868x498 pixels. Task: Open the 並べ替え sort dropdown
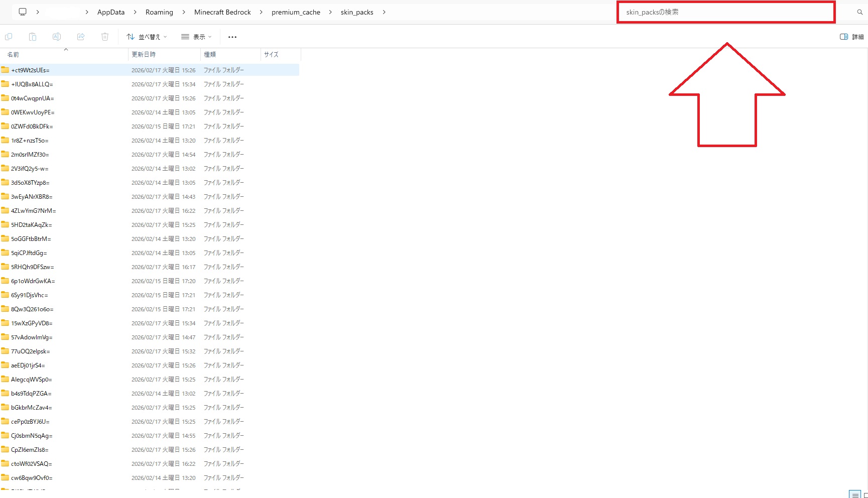pos(147,37)
